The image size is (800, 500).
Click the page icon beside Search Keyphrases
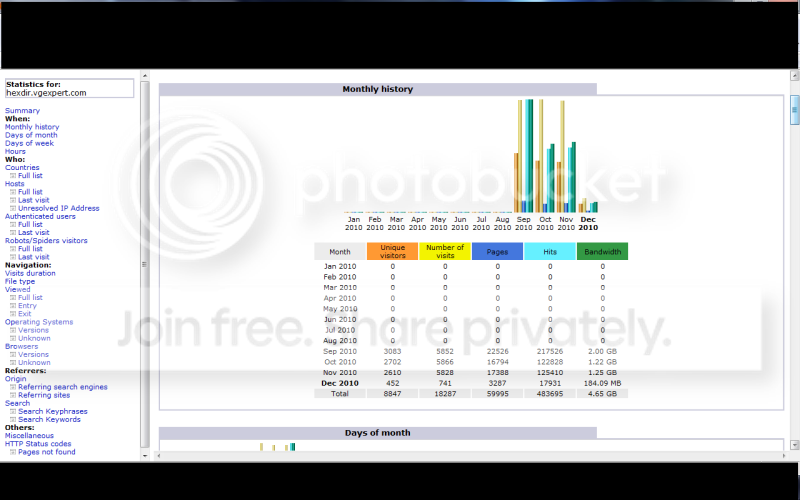coord(13,411)
